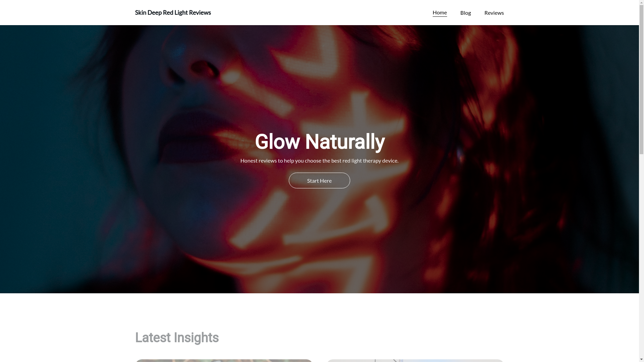Open the Reviews menu item

494,13
